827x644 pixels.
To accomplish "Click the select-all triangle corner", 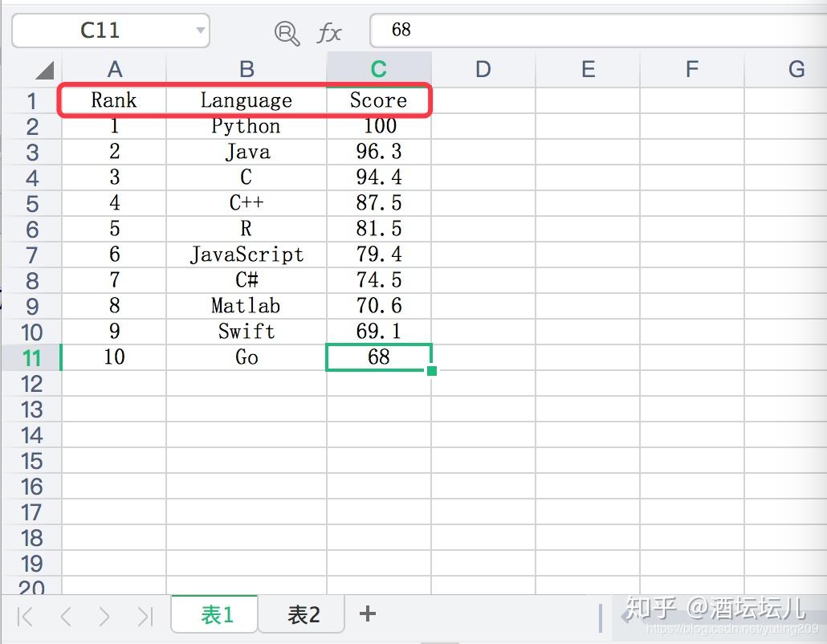I will point(44,69).
